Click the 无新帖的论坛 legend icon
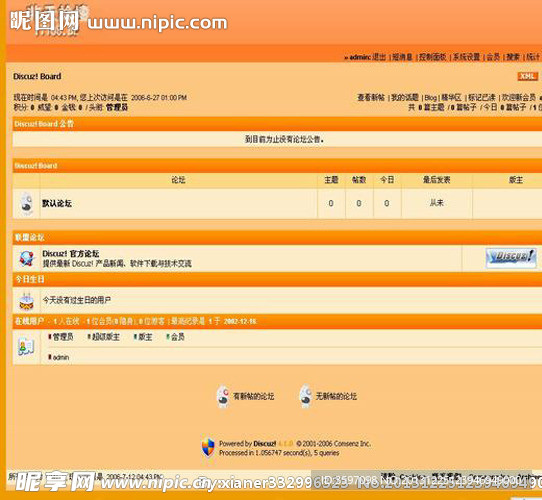The width and height of the screenshot is (542, 500). 306,396
